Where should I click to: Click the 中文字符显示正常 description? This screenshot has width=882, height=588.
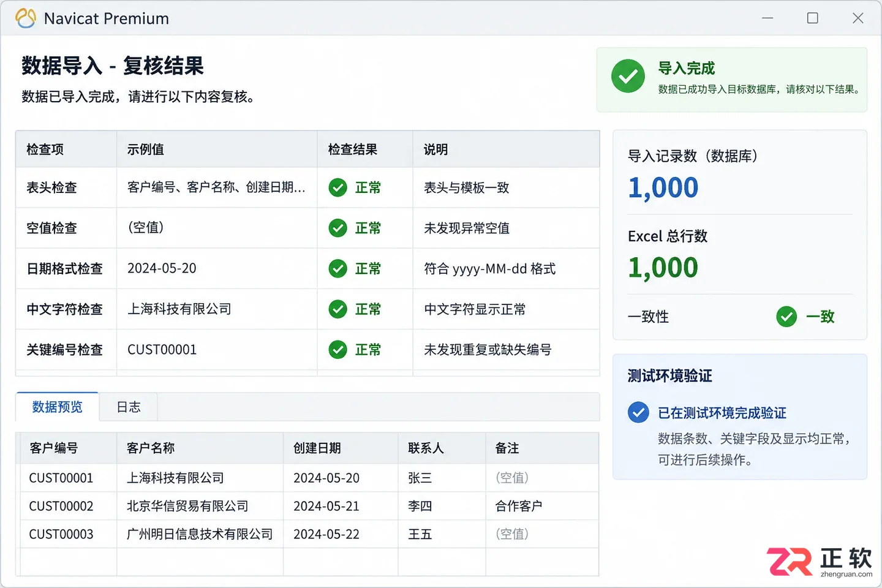(x=475, y=309)
